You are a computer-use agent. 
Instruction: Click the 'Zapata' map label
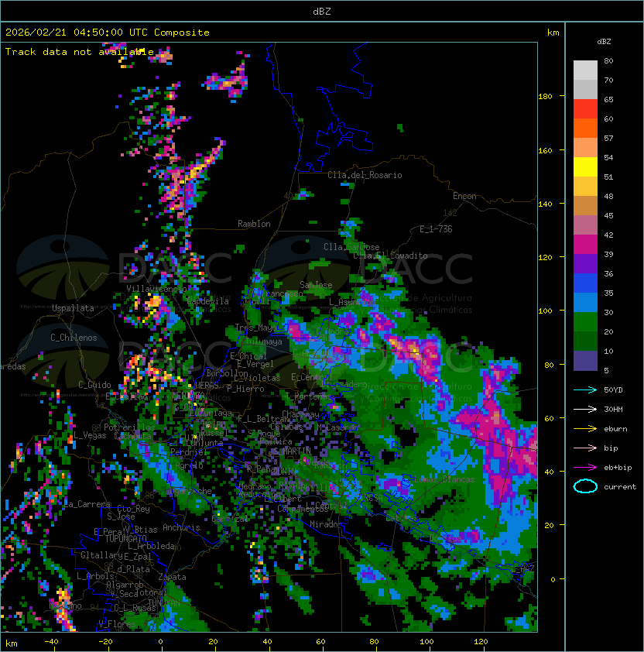[172, 577]
